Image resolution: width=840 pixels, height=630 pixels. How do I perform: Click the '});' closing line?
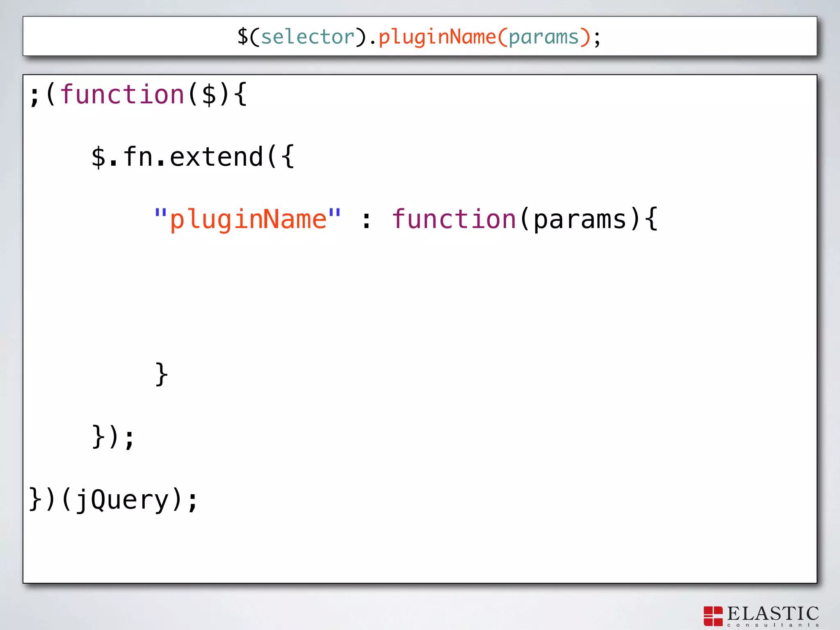(113, 437)
